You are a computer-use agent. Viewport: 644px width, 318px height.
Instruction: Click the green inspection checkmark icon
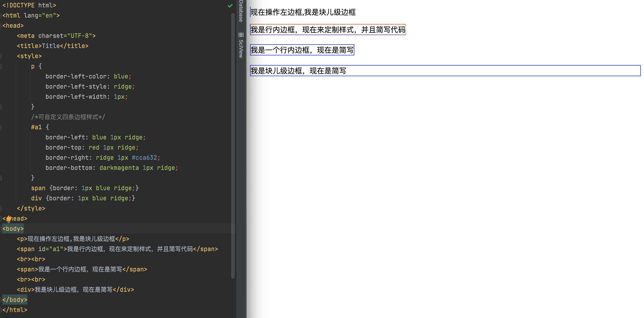point(230,6)
